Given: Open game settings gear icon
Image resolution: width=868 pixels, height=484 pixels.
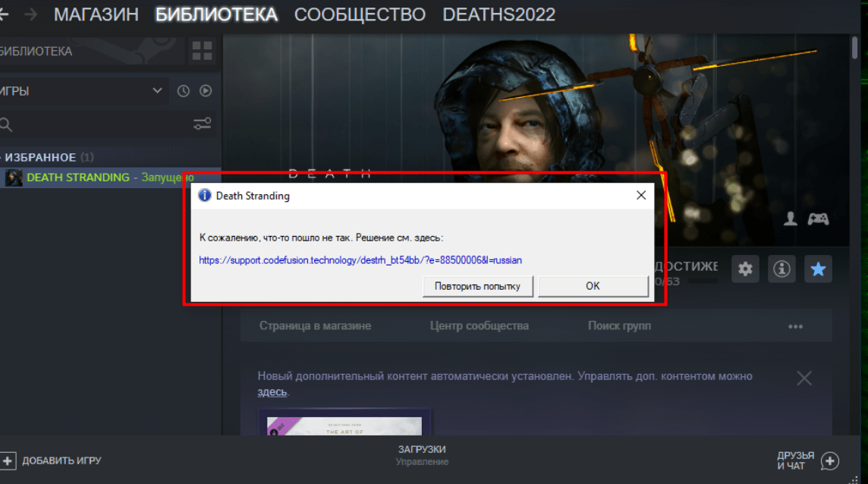Looking at the screenshot, I should coord(746,269).
